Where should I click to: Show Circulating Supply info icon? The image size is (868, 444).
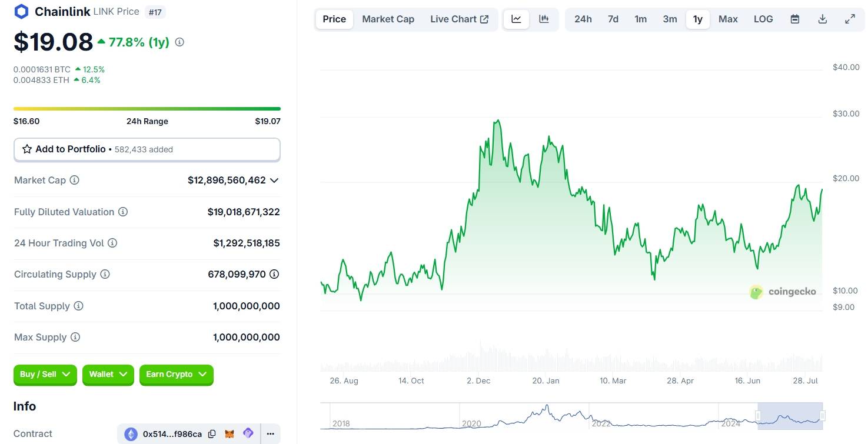pos(105,274)
